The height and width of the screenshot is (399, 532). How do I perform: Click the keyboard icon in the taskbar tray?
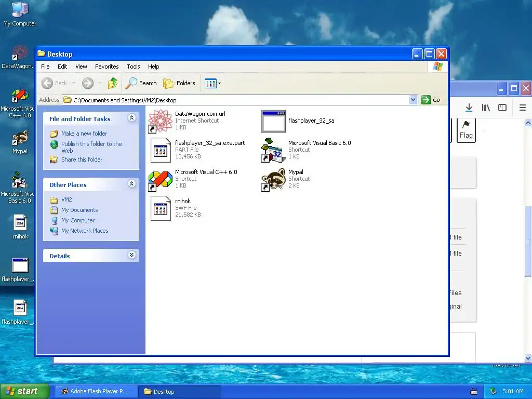point(474,392)
